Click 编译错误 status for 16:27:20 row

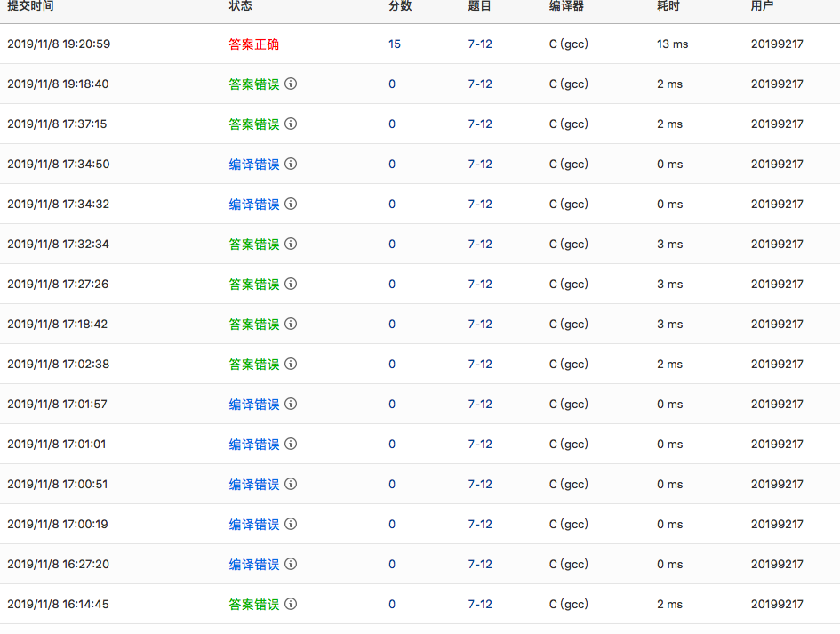[x=254, y=565]
